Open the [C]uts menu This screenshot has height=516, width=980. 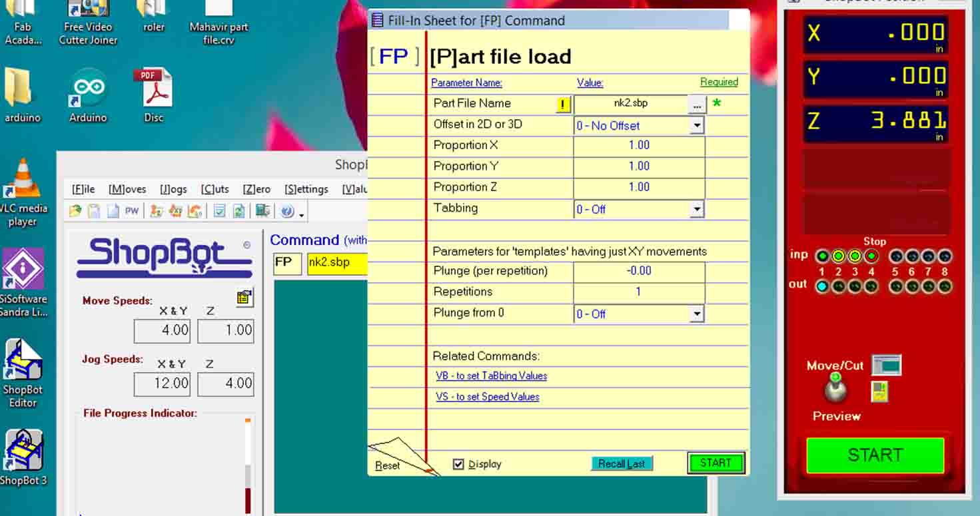[x=215, y=189]
